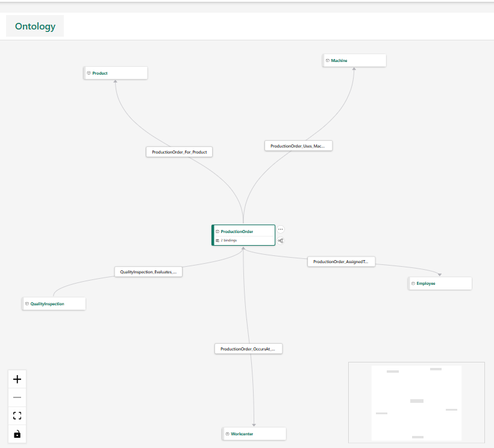Click the zoom in plus button
The width and height of the screenshot is (494, 448).
point(17,379)
